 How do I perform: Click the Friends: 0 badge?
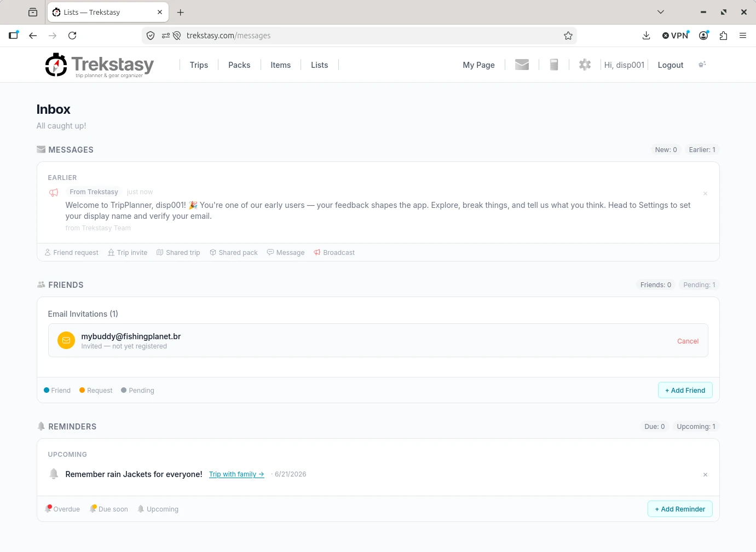coord(655,285)
